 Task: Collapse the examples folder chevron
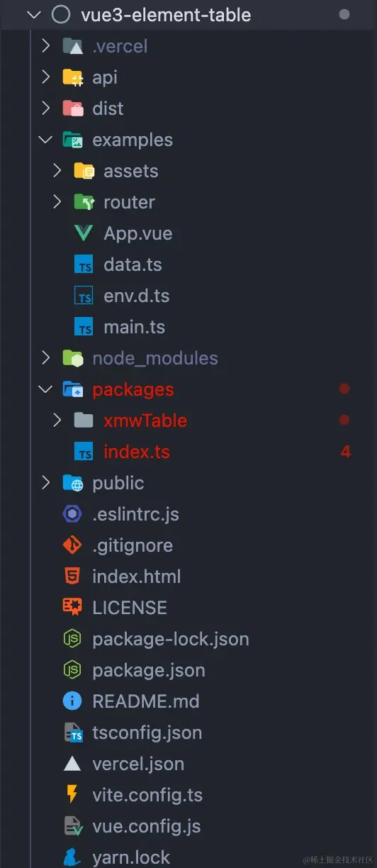tap(46, 140)
